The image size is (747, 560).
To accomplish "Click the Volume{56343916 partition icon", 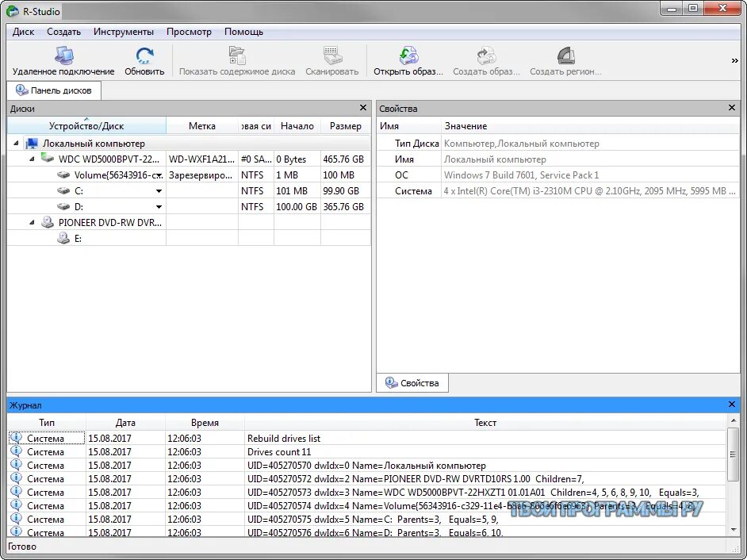I will tap(63, 175).
